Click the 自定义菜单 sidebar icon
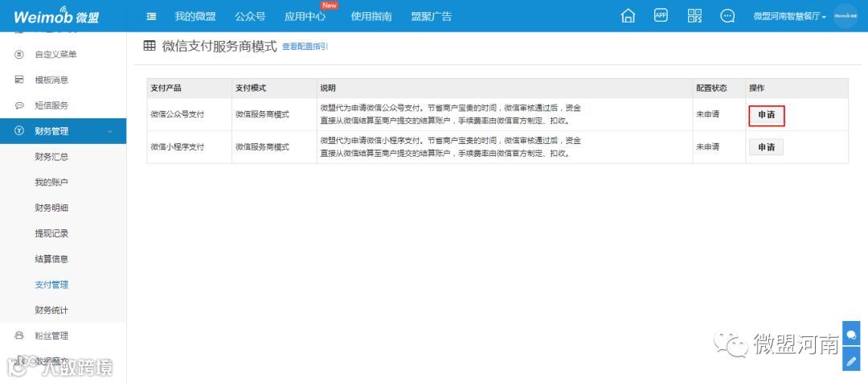868x383 pixels. [19, 55]
